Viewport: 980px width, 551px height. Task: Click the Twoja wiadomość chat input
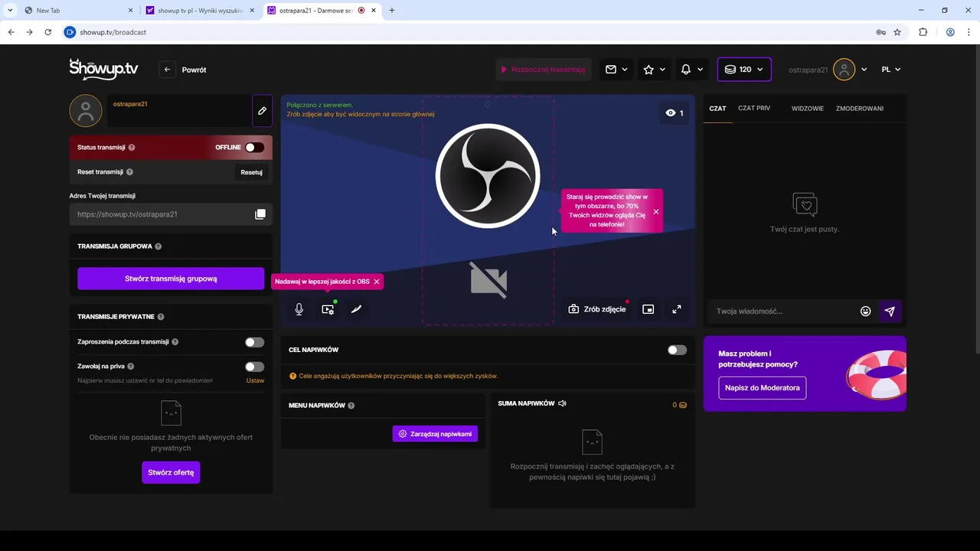click(x=783, y=311)
